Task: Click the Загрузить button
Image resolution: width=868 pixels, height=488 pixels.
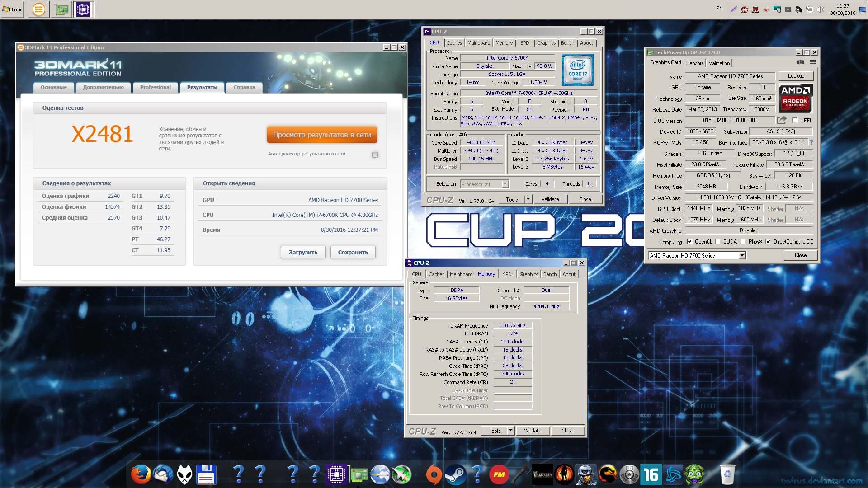Action: [x=303, y=252]
